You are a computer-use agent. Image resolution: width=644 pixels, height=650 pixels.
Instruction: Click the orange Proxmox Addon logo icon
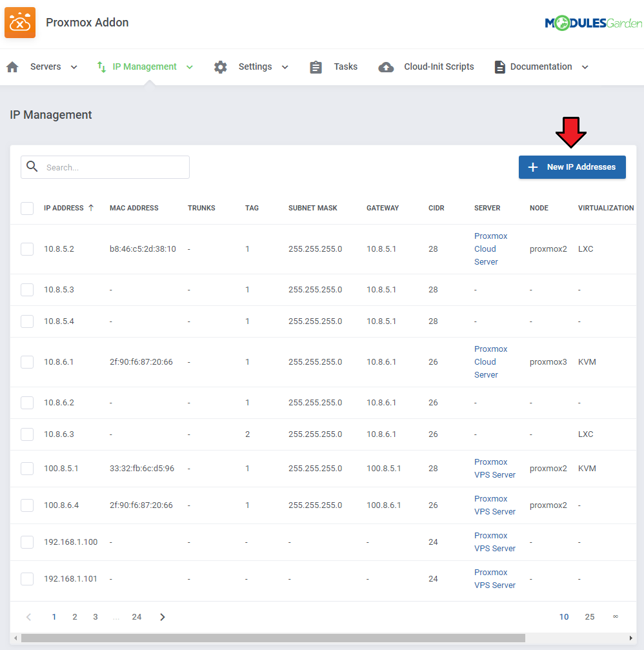pyautogui.click(x=20, y=23)
